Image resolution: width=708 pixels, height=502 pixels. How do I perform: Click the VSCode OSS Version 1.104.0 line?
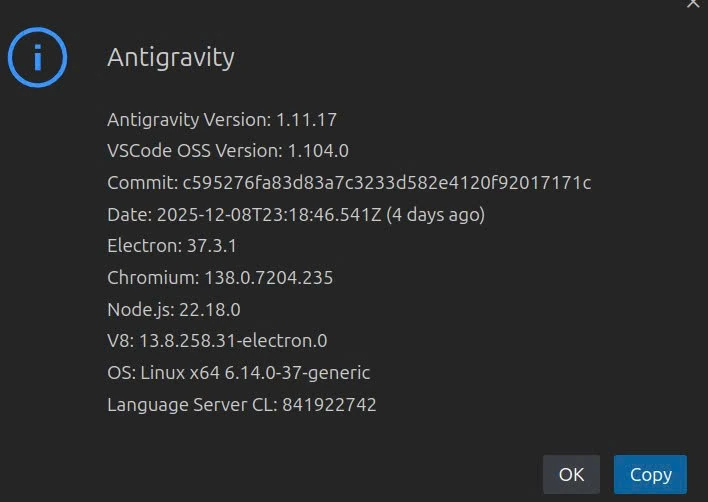click(228, 151)
